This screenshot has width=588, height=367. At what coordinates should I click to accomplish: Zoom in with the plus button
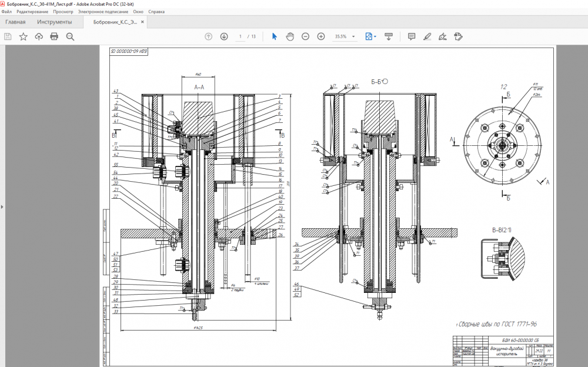[x=321, y=36]
